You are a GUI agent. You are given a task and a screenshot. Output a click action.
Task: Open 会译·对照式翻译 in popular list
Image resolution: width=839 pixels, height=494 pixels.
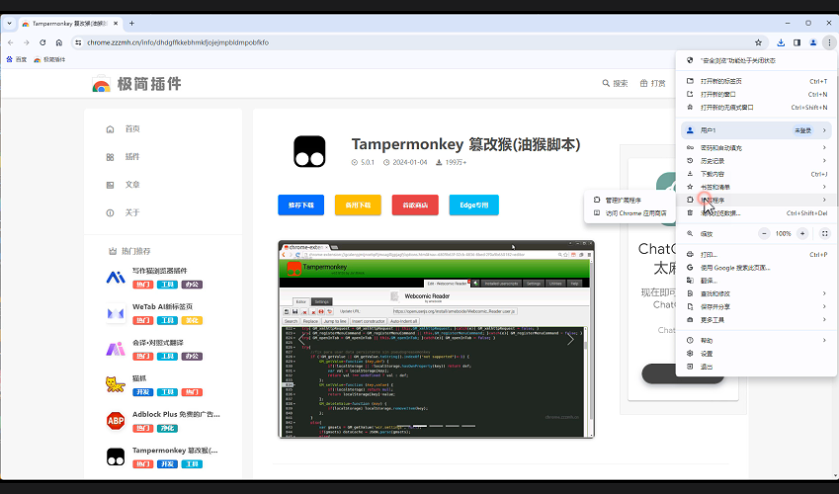pos(158,343)
